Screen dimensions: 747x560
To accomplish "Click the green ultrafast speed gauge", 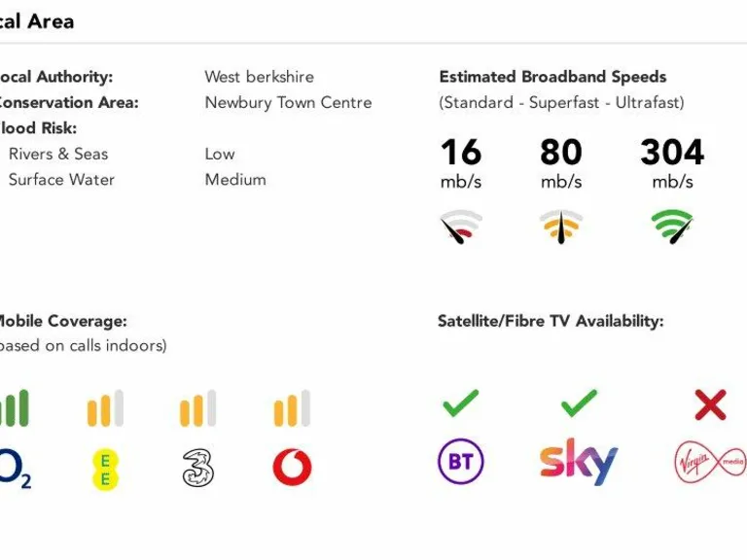I will coord(672,227).
